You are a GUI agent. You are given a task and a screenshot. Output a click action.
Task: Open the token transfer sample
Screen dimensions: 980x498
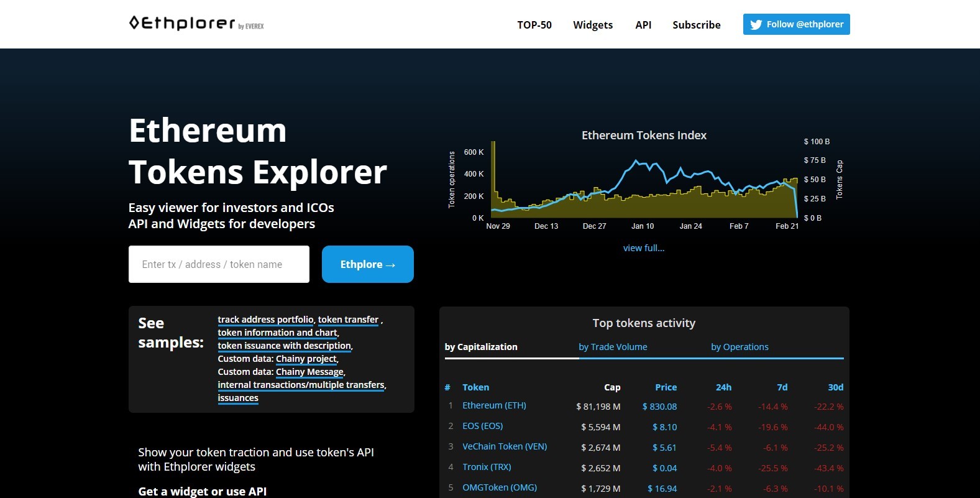[348, 320]
